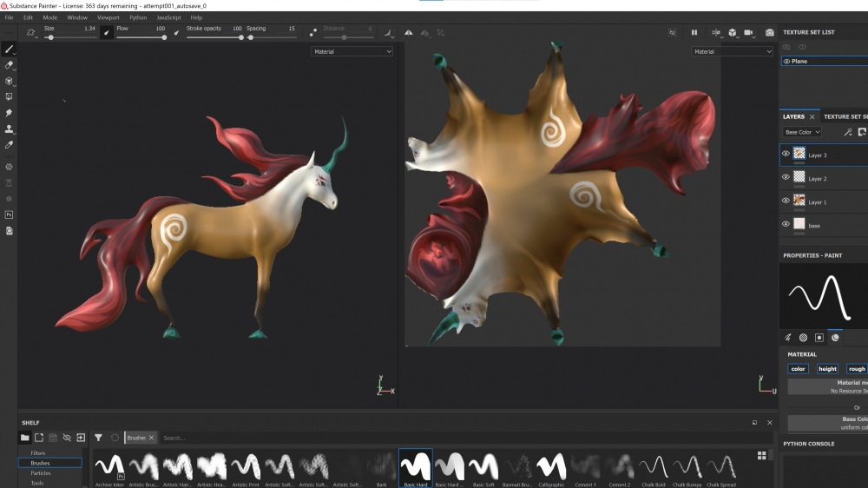Click the Export to Photoshop icon
This screenshot has width=868, height=488.
tap(9, 214)
